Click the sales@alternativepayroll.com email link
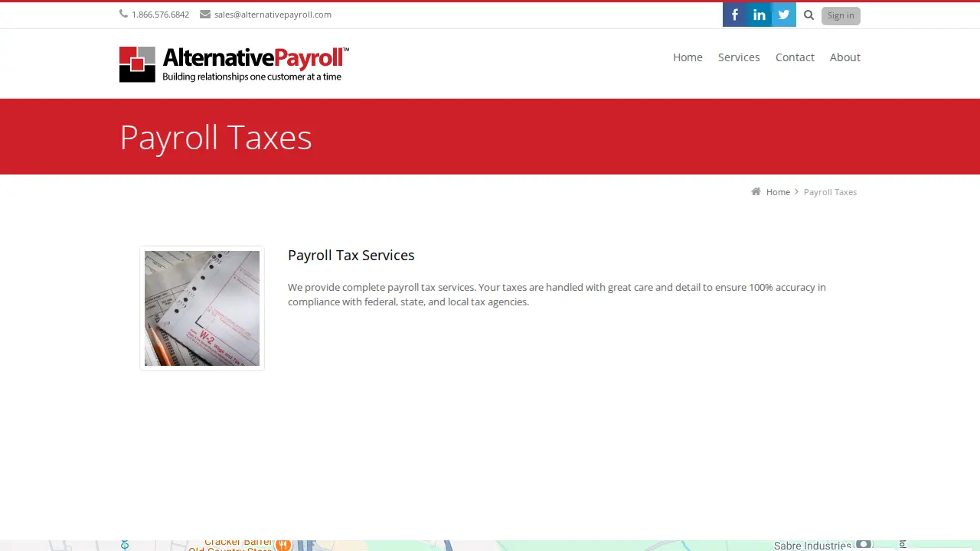The width and height of the screenshot is (980, 551). pyautogui.click(x=273, y=15)
